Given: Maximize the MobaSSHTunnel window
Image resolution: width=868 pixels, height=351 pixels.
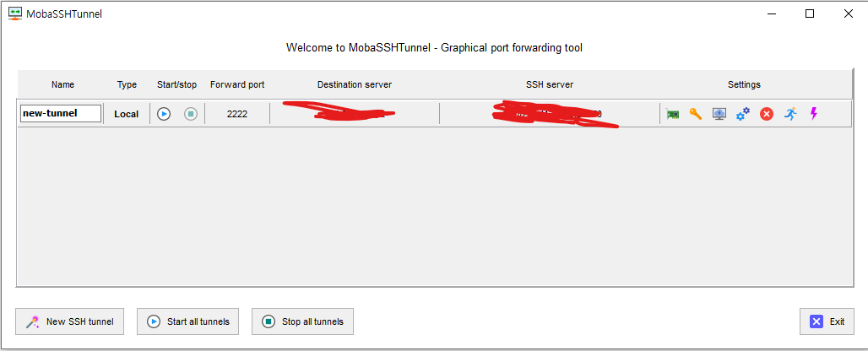Looking at the screenshot, I should [810, 13].
